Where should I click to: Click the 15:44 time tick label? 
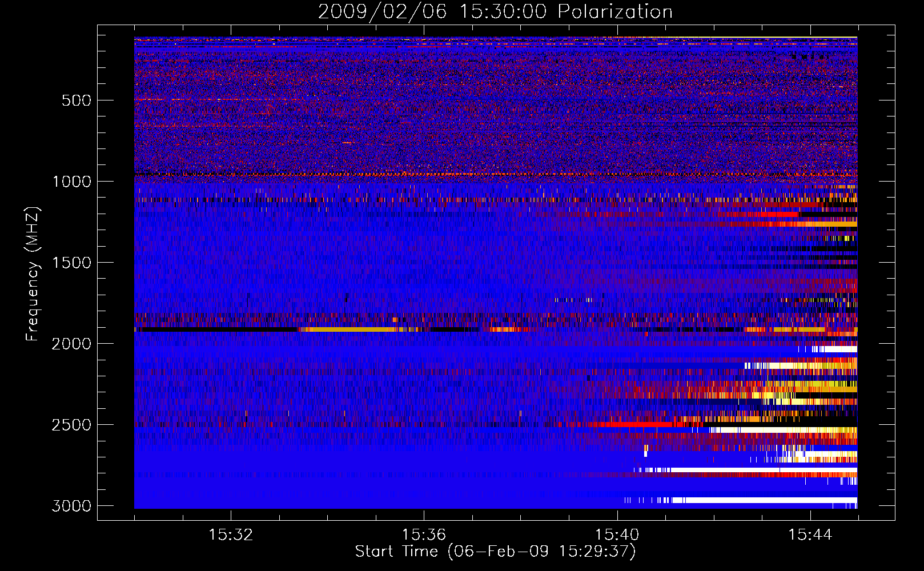810,535
